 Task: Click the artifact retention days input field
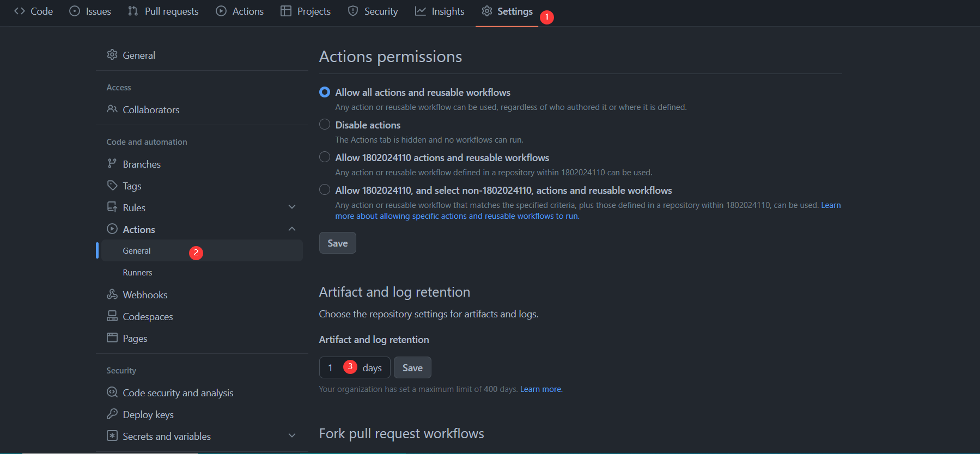click(332, 368)
